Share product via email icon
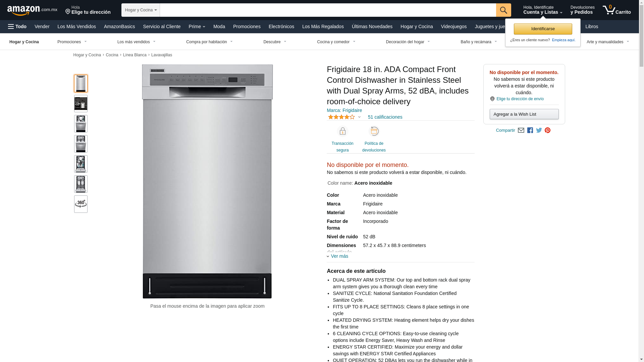 click(521, 130)
